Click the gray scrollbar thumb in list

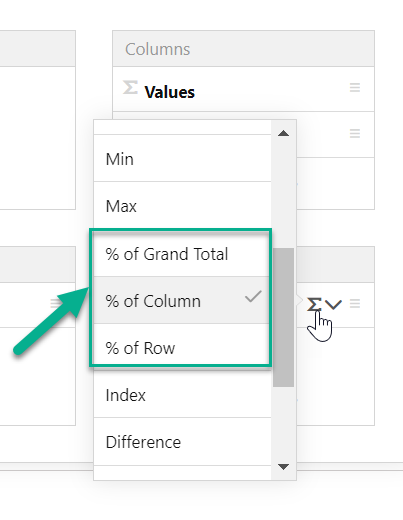pos(283,317)
